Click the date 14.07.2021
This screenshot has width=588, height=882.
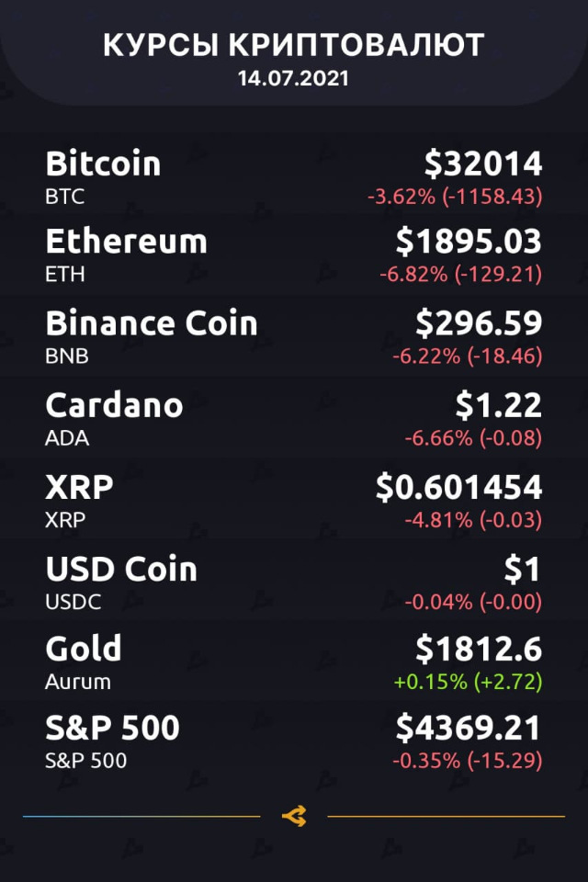pos(293,78)
